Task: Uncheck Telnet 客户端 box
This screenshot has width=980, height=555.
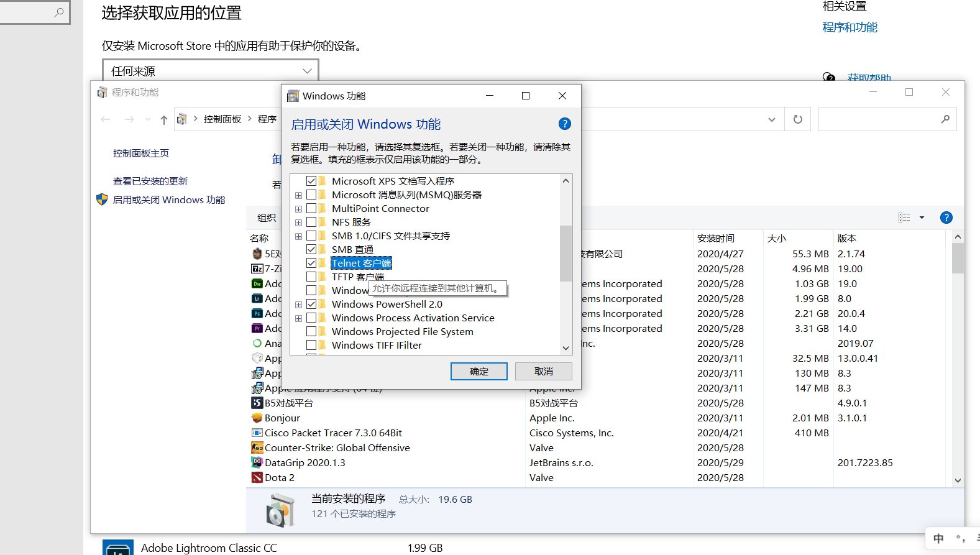Action: pyautogui.click(x=311, y=263)
